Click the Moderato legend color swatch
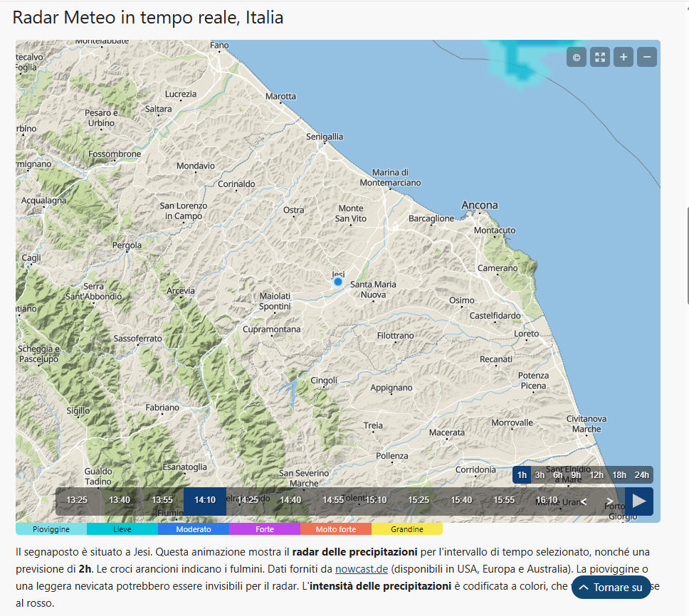Viewport: 689px width, 616px height. pyautogui.click(x=194, y=529)
